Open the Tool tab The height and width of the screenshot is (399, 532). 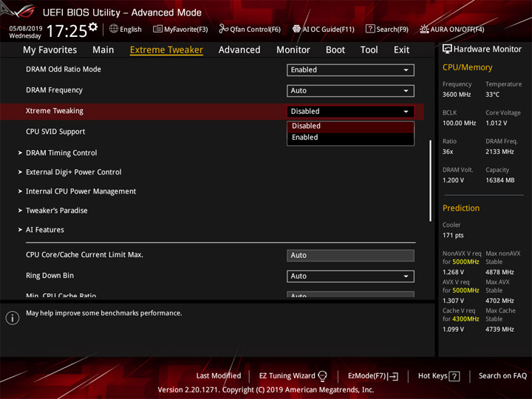369,50
